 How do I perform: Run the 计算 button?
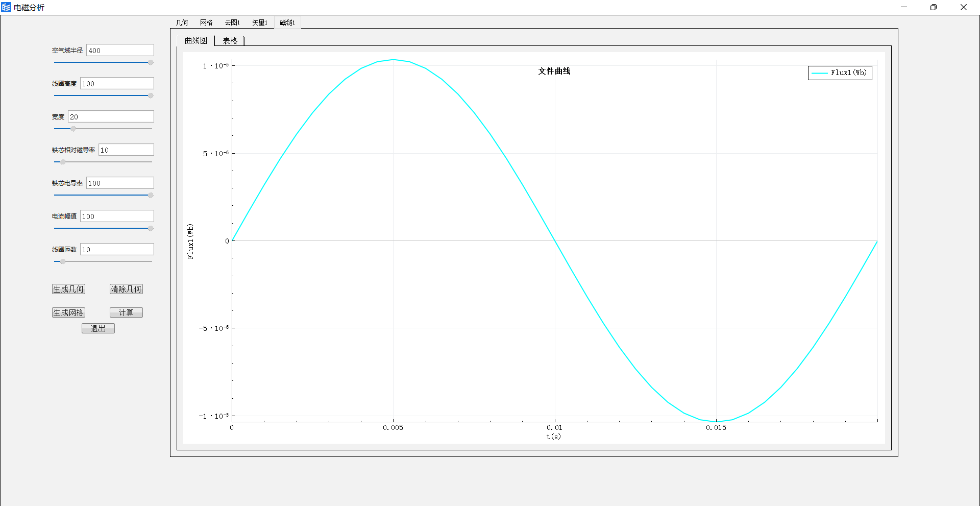click(x=126, y=312)
